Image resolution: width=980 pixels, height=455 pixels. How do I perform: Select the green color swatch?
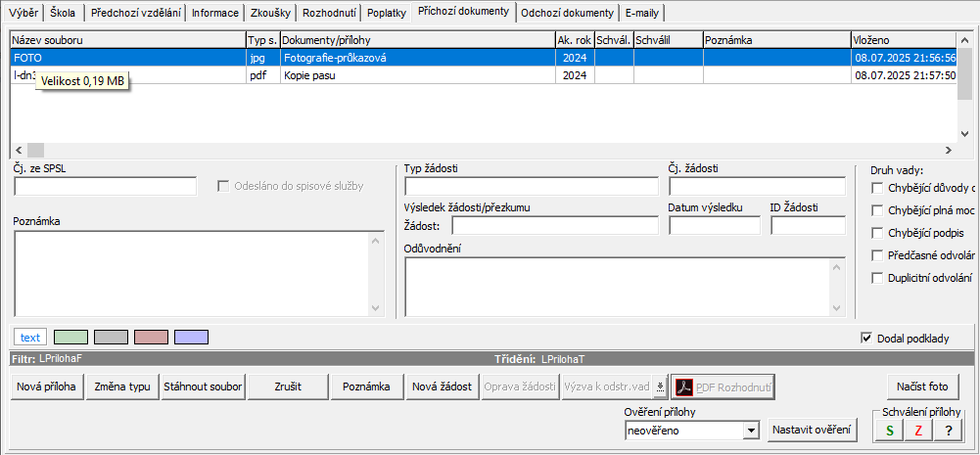pos(70,338)
